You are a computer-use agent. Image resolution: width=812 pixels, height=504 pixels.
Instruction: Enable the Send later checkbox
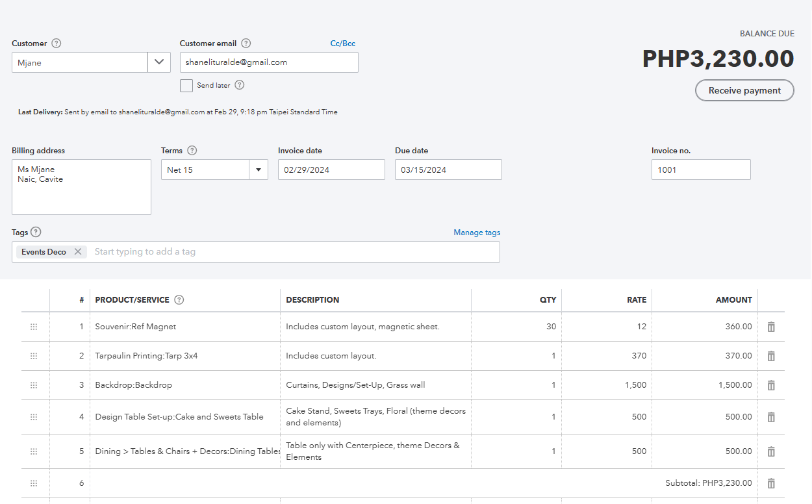point(186,85)
